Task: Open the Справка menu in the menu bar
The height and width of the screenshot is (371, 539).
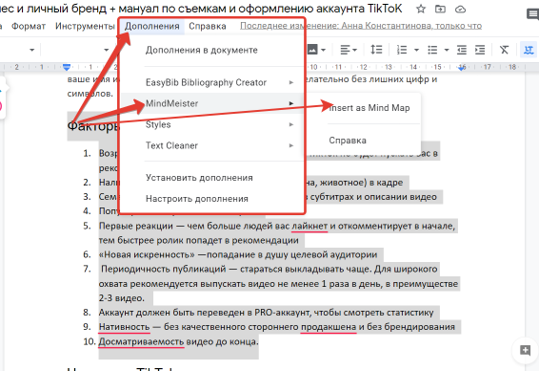Action: click(207, 26)
